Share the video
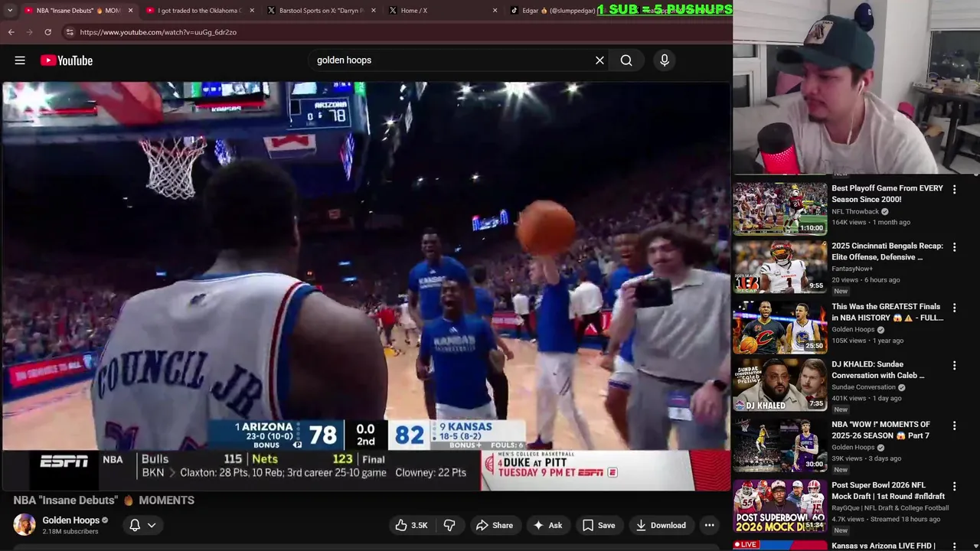Image resolution: width=980 pixels, height=551 pixels. click(x=495, y=525)
